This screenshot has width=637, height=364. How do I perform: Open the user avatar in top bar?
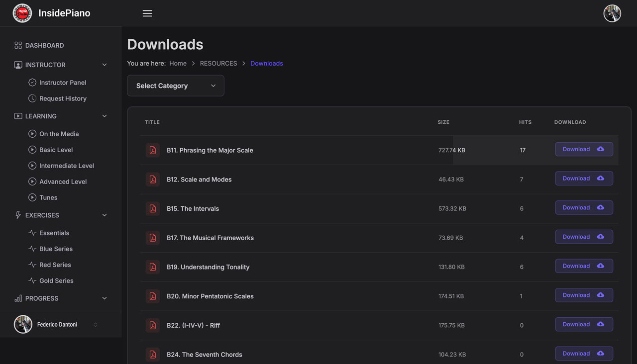[612, 13]
